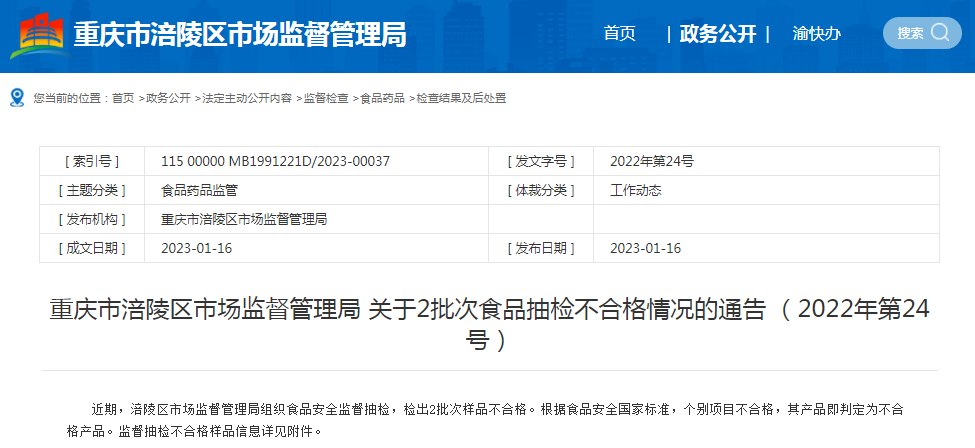Click the 工作动态 genre category value
Viewport: 975px width, 448px height.
pyautogui.click(x=635, y=190)
